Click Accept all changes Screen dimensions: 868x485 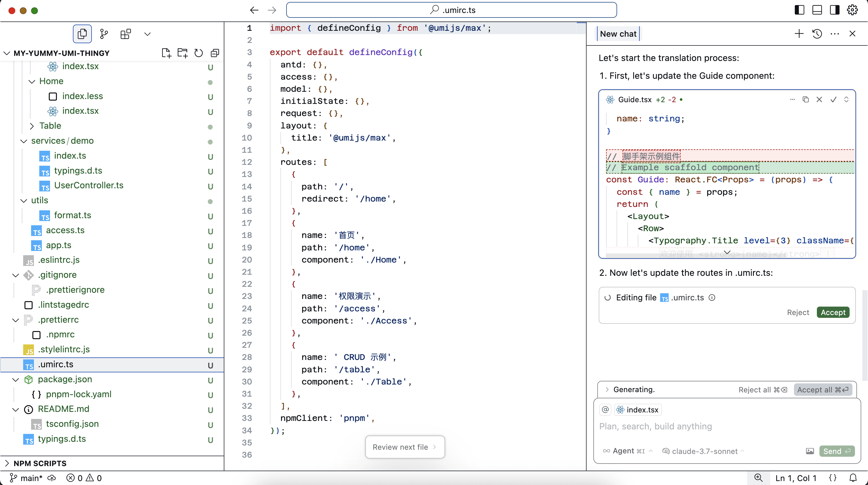(x=823, y=389)
